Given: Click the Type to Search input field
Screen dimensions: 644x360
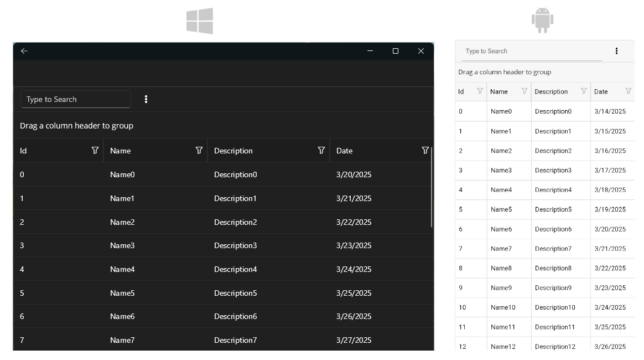Looking at the screenshot, I should point(75,99).
